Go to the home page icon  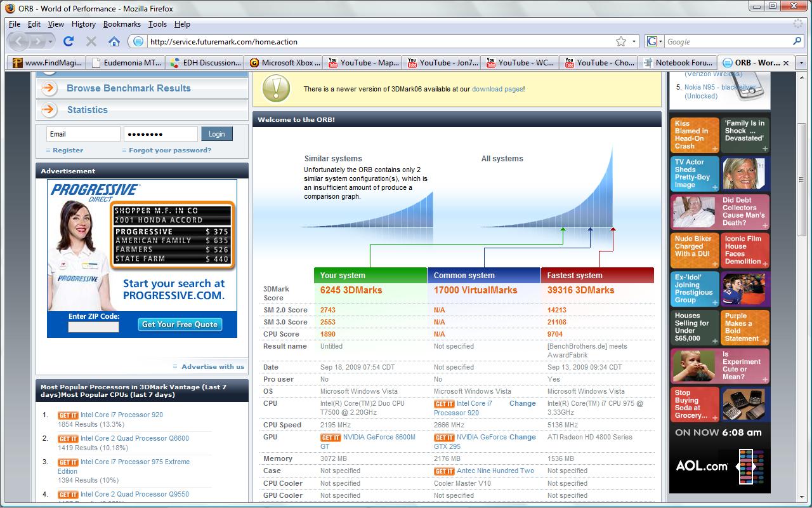coord(114,41)
